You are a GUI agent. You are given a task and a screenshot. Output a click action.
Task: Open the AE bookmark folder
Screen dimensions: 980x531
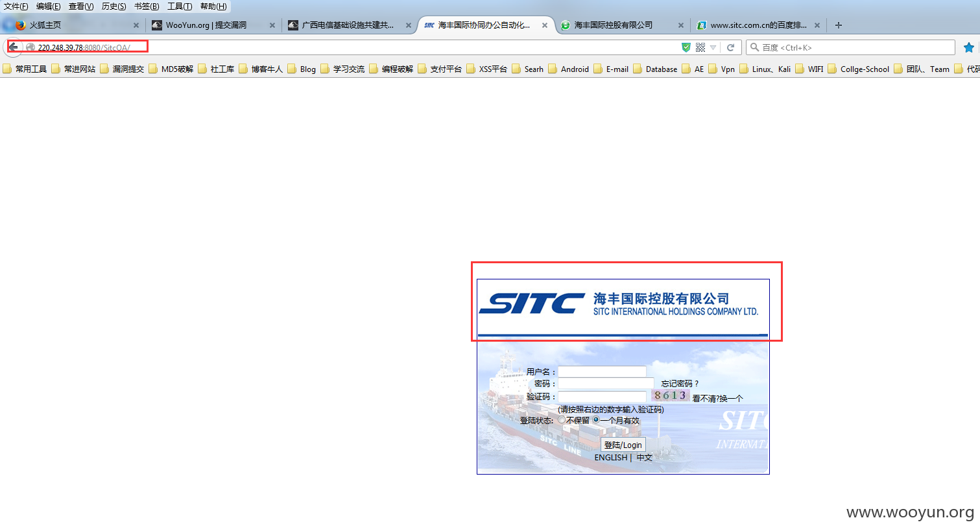[x=693, y=69]
